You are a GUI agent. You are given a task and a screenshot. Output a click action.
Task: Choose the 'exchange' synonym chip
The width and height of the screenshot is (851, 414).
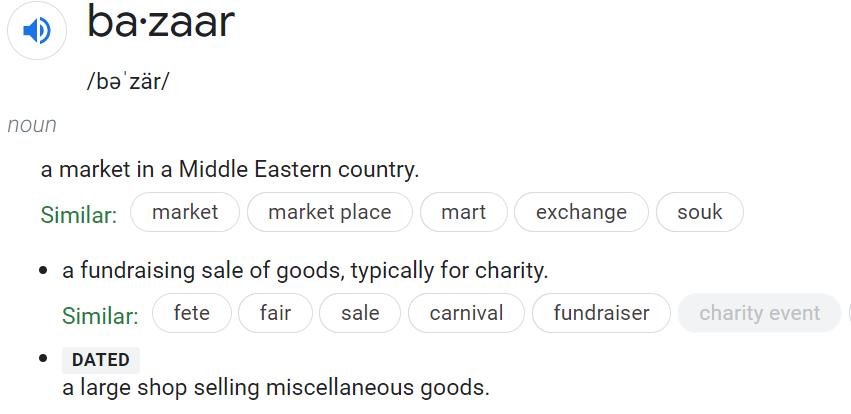coord(581,212)
